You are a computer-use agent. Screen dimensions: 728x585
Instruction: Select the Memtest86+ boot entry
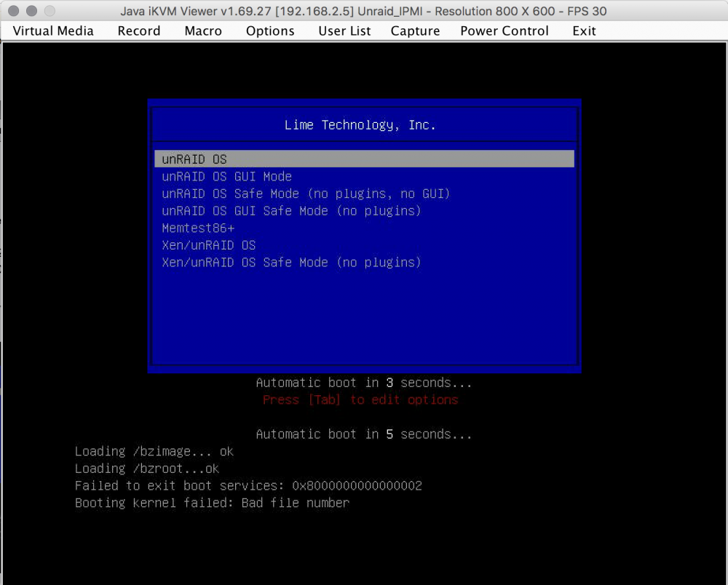(198, 228)
